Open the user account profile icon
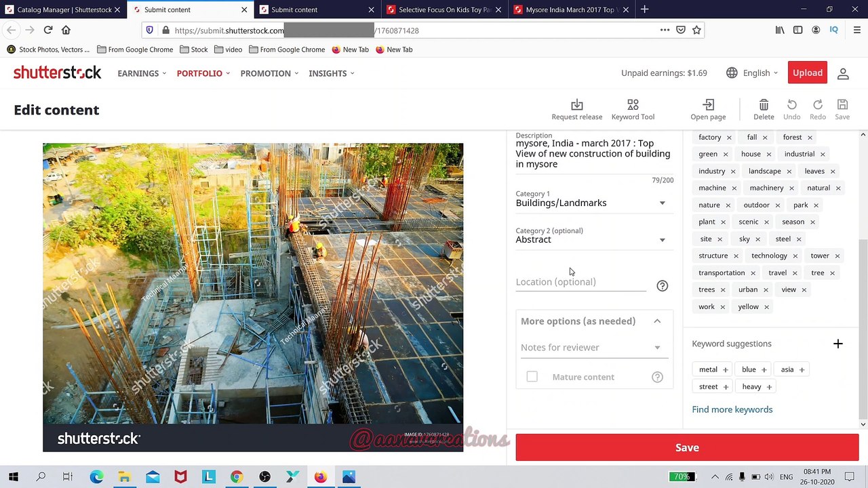Viewport: 868px width, 488px height. 843,73
